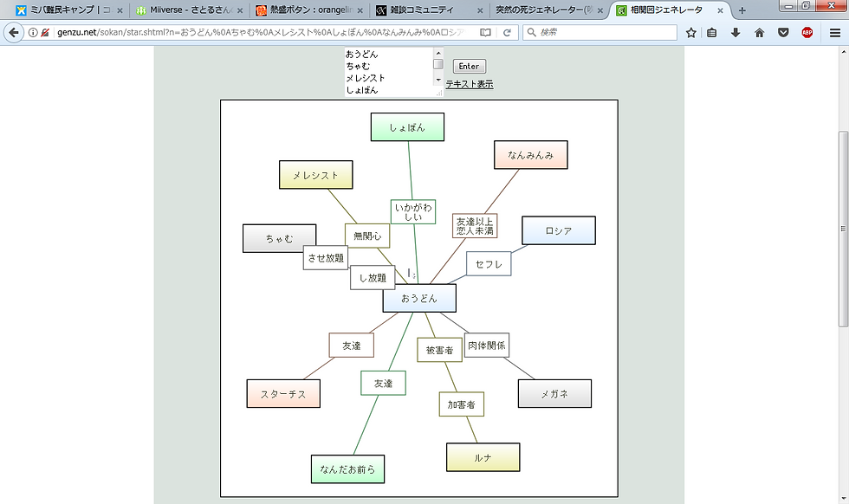Open a new tab with plus button
The image size is (849, 504).
click(742, 10)
